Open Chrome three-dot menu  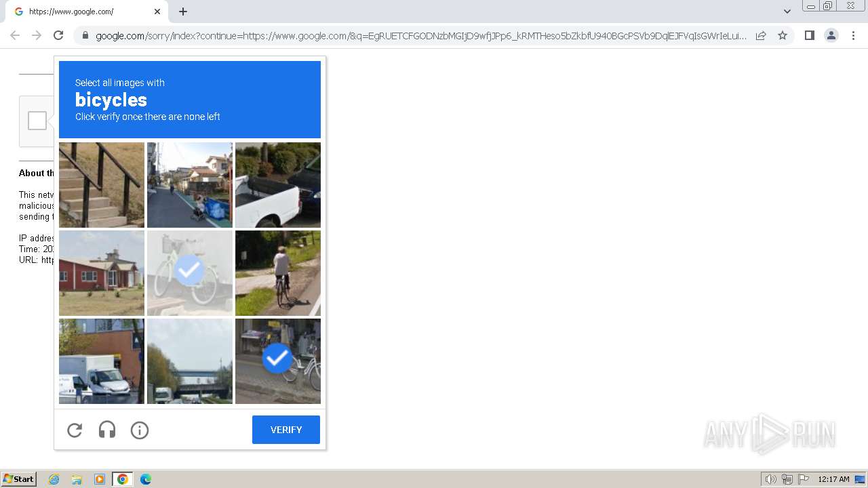[853, 35]
